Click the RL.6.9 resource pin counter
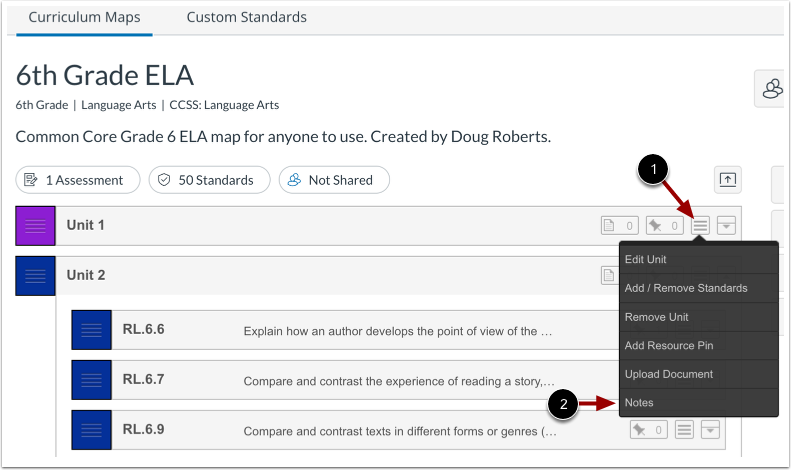Image resolution: width=791 pixels, height=470 pixels. coord(648,430)
